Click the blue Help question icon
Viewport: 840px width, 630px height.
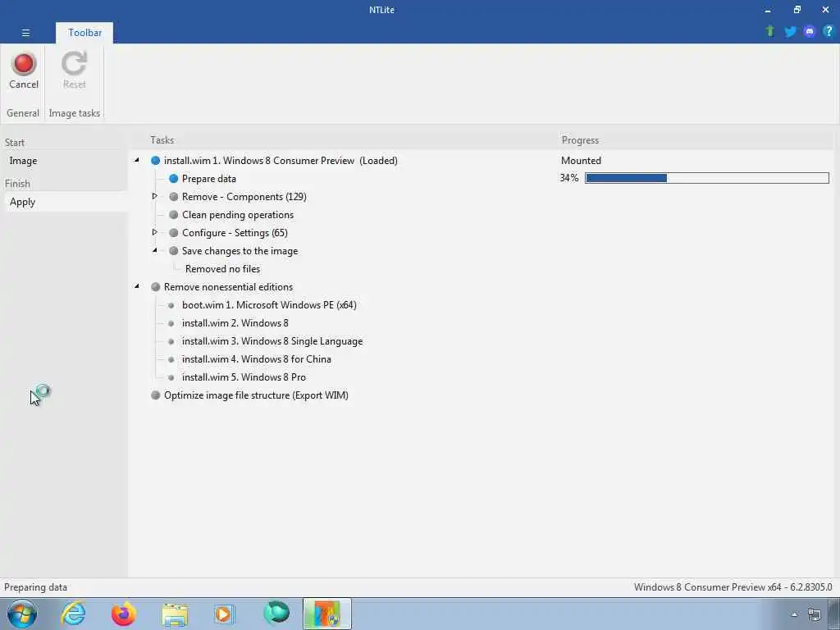829,31
